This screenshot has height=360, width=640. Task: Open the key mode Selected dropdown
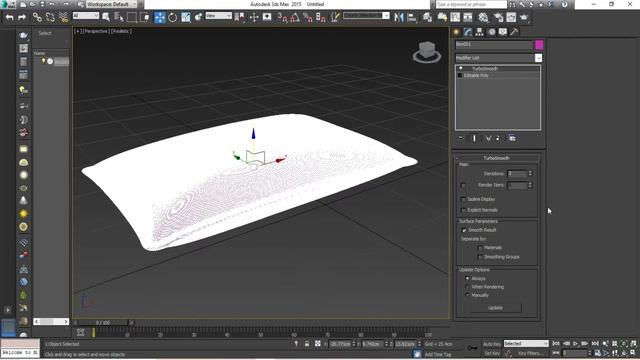coord(526,344)
